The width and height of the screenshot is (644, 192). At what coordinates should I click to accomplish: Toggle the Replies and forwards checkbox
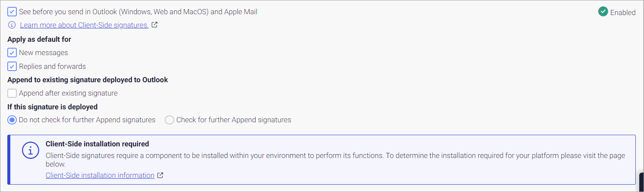pos(12,66)
